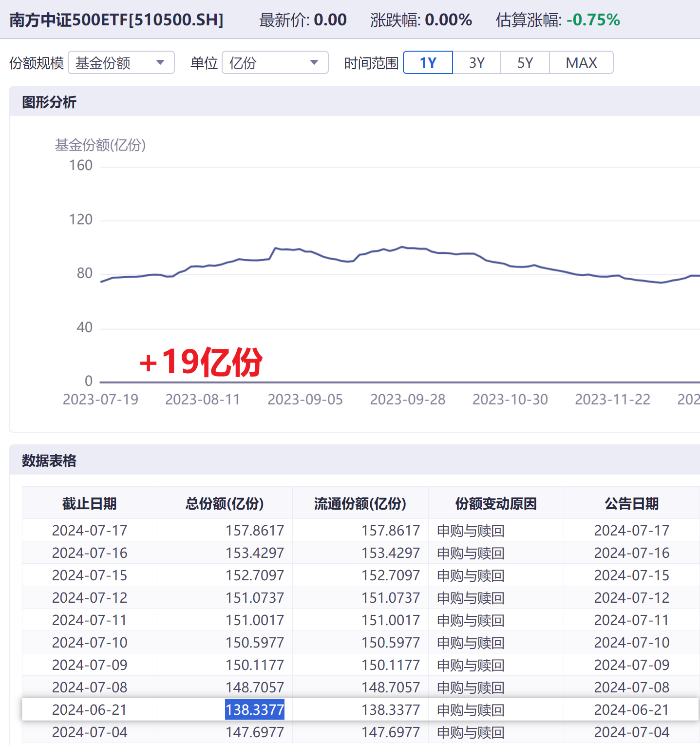Click the 流通份额(亿份) column header
700x745 pixels.
coord(360,503)
